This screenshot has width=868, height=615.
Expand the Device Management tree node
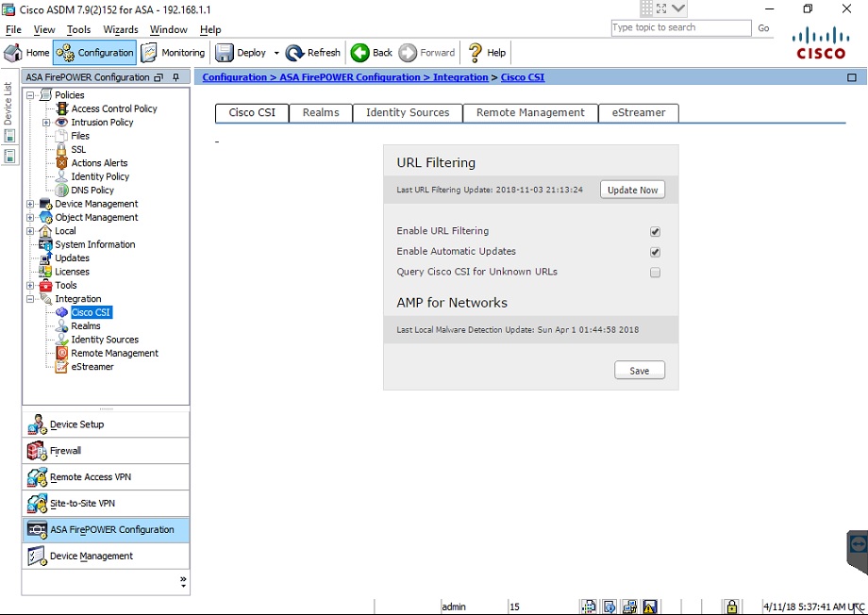pyautogui.click(x=30, y=204)
